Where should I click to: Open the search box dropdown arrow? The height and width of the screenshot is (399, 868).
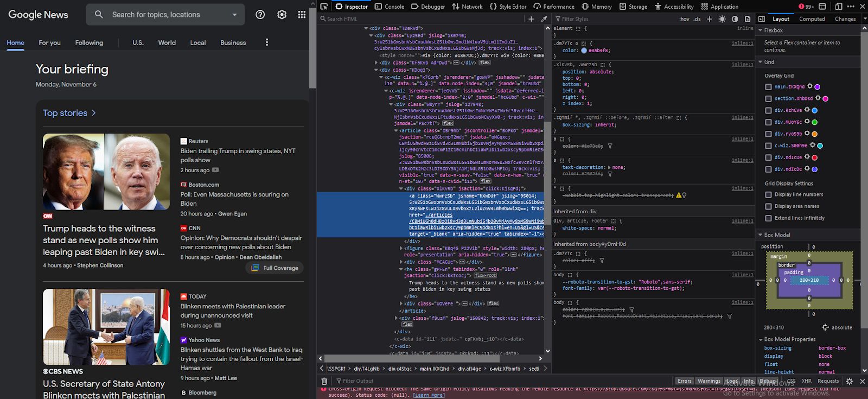click(234, 15)
